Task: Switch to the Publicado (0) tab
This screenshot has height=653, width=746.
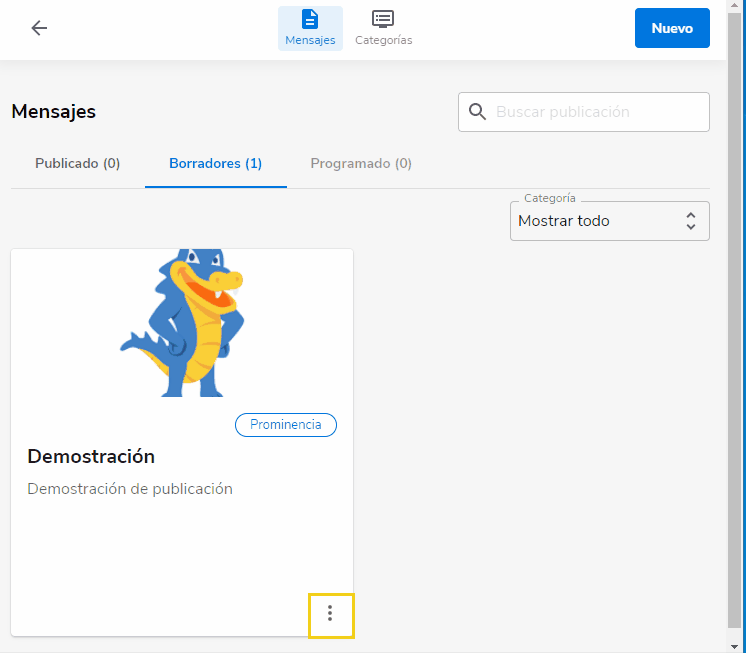Action: click(x=78, y=164)
